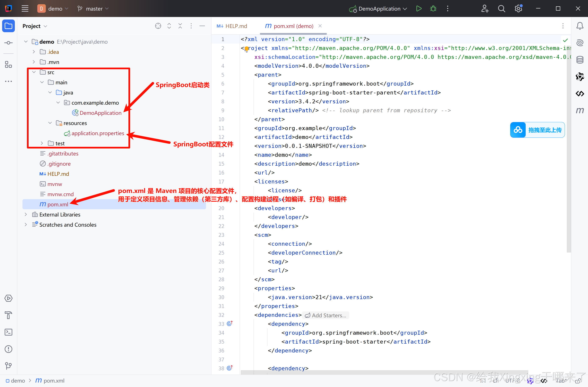588x387 pixels.
Task: Open the Database tool window icon
Action: pos(580,60)
